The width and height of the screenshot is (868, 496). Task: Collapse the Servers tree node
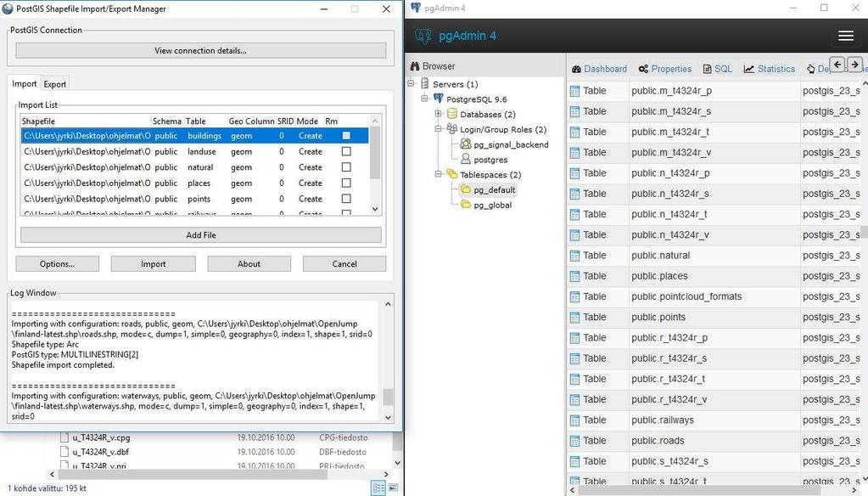(x=411, y=84)
